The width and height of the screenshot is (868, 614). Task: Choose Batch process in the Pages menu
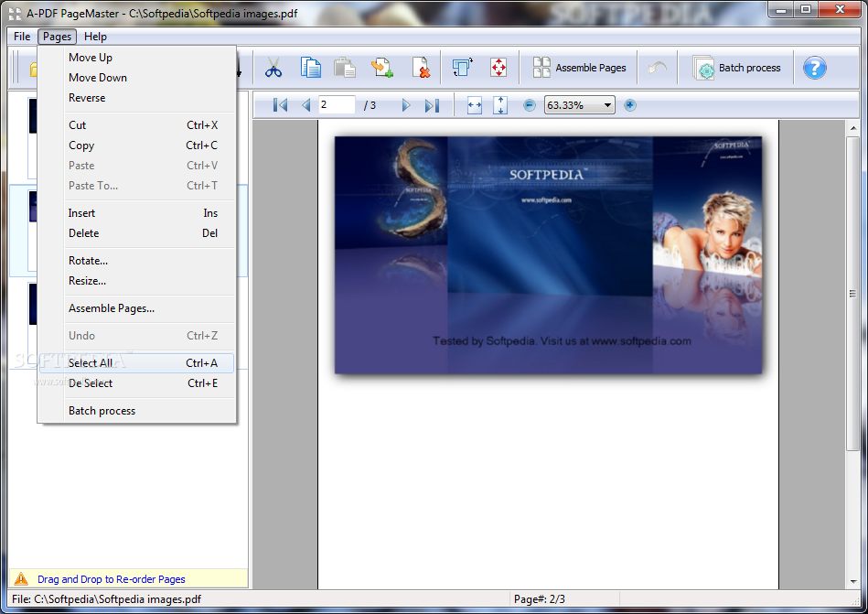136,411
